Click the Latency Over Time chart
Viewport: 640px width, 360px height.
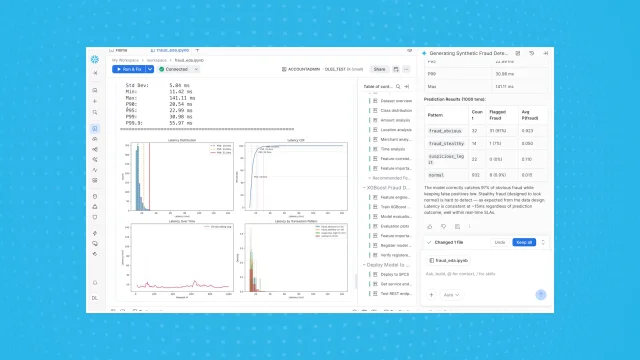point(178,259)
